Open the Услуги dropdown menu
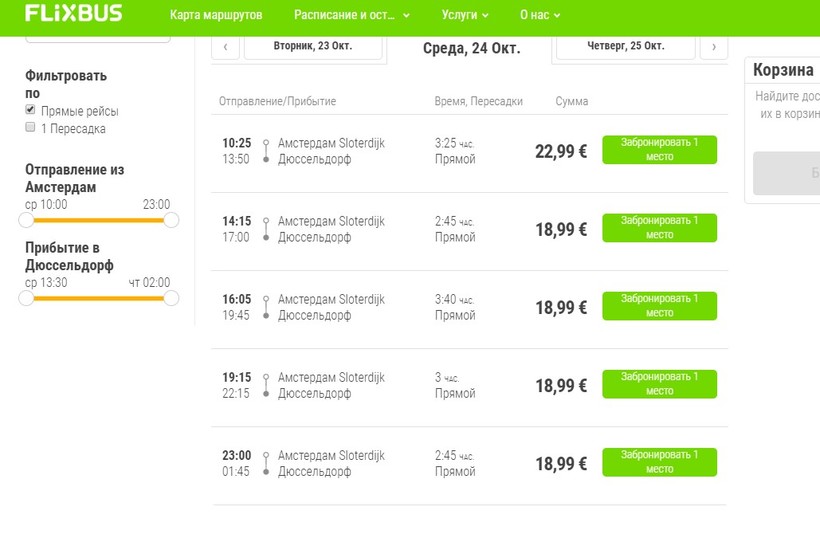 point(465,16)
